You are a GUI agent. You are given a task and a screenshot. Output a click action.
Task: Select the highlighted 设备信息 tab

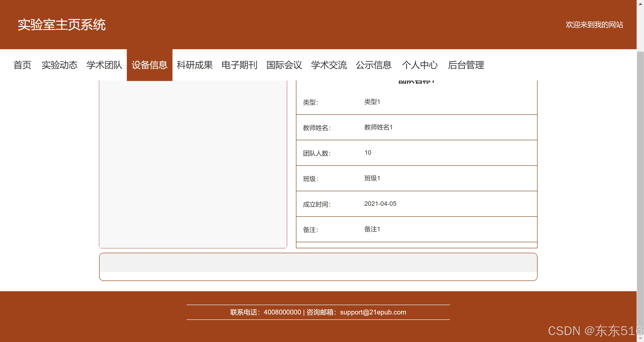coord(149,65)
